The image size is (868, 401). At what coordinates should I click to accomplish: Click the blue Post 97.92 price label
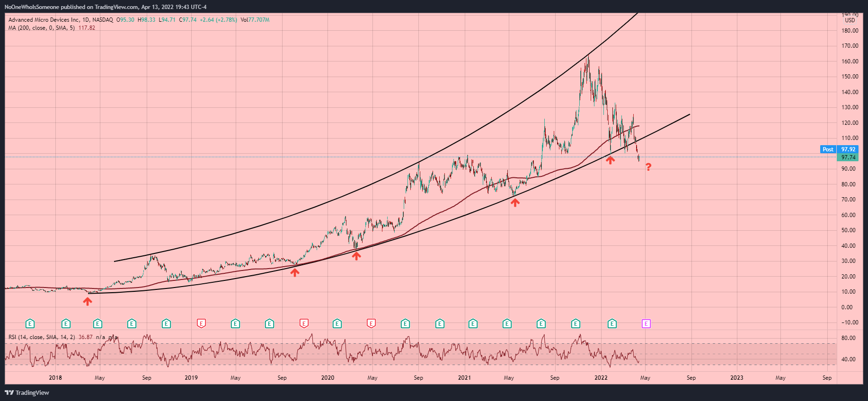839,149
